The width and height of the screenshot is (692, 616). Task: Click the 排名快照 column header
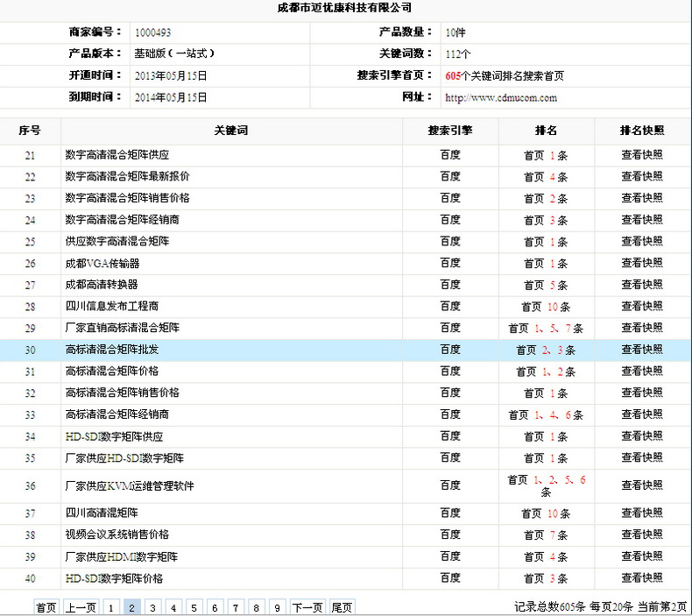point(642,131)
